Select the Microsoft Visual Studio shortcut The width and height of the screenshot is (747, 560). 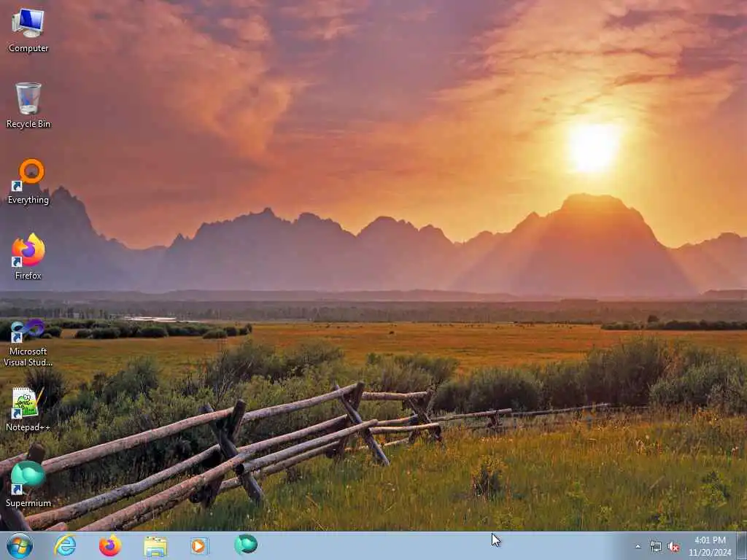click(x=28, y=343)
